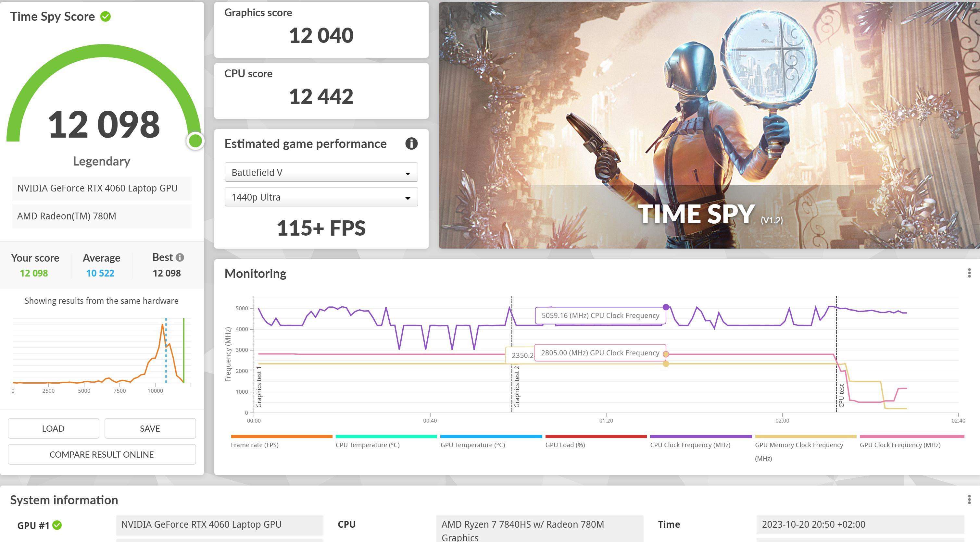The image size is (980, 542).
Task: Click the Graphics test 2 timeline marker
Action: [x=517, y=386]
